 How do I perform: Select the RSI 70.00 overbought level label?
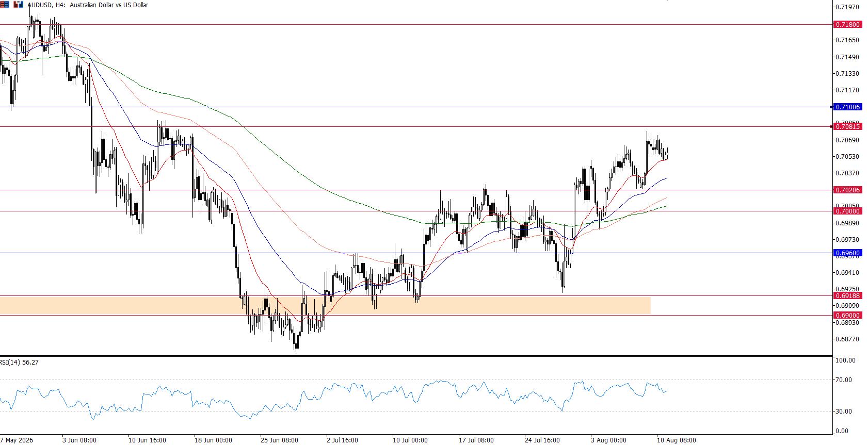[x=845, y=380]
